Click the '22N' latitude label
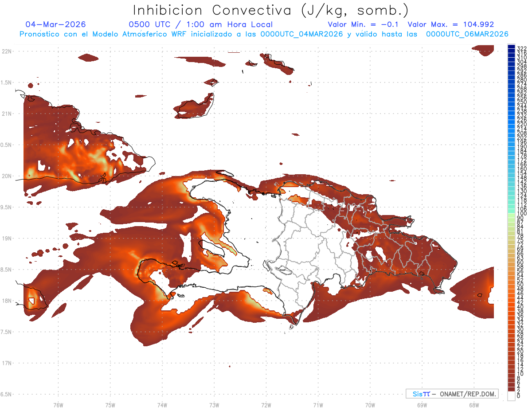 click(6, 51)
